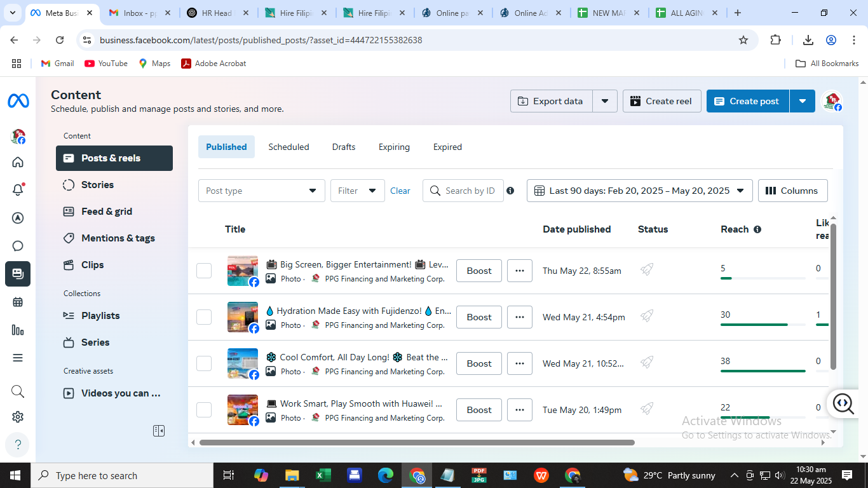This screenshot has width=868, height=488.
Task: Open Ads Manager compass icon
Action: tap(18, 218)
